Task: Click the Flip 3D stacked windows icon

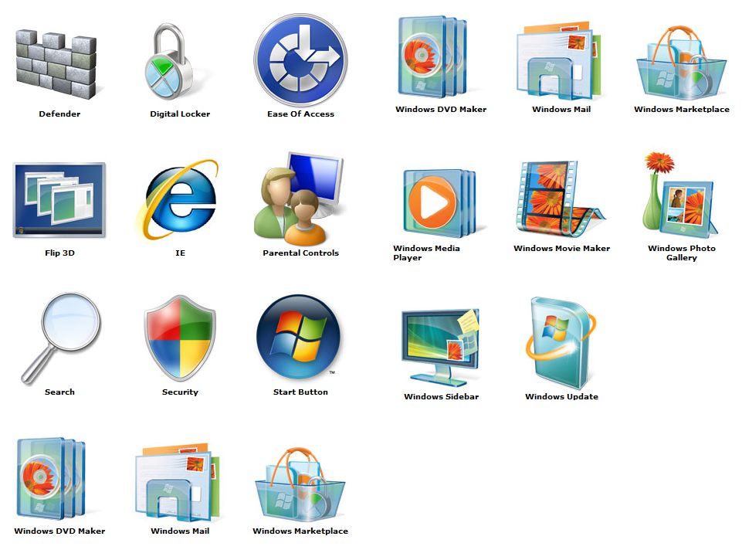Action: (x=59, y=200)
